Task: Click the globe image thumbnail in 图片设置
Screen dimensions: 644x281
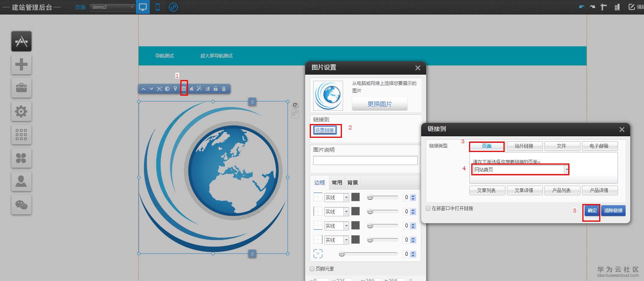Action: click(x=328, y=96)
